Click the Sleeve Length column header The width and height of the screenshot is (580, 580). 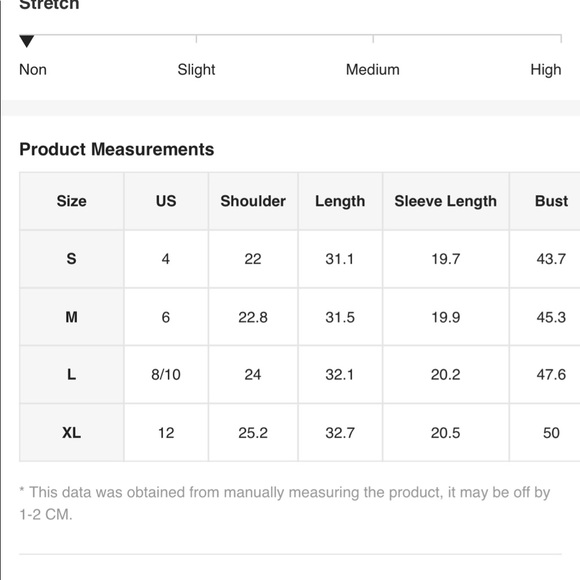445,201
